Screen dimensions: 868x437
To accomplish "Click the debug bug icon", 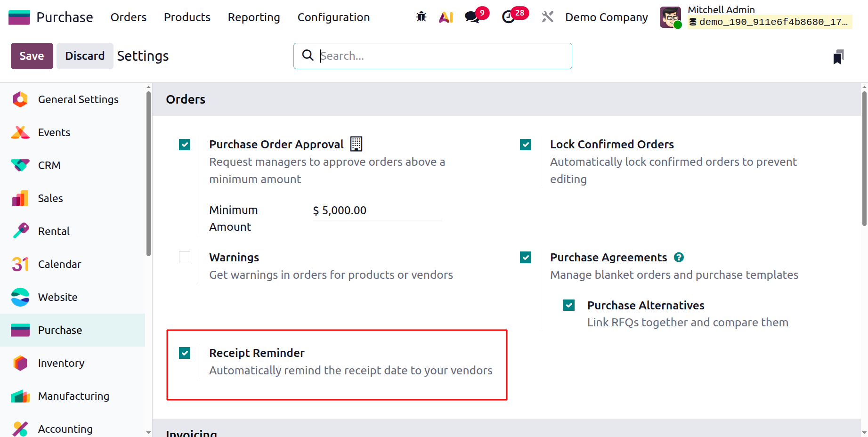I will (421, 17).
